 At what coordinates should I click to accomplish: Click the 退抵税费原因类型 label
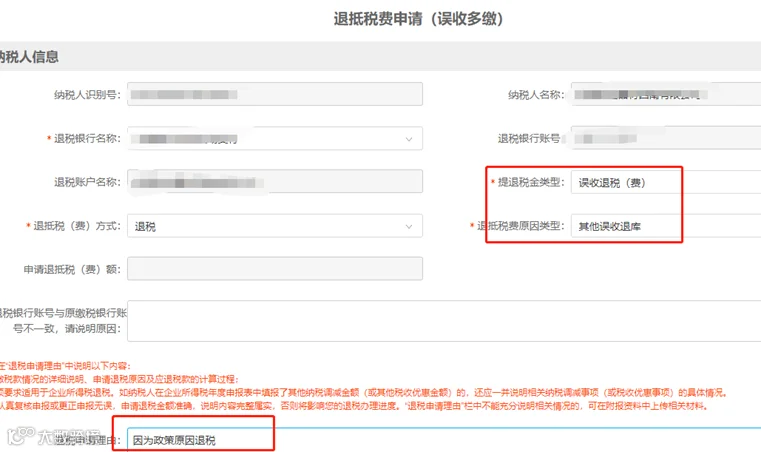(520, 226)
